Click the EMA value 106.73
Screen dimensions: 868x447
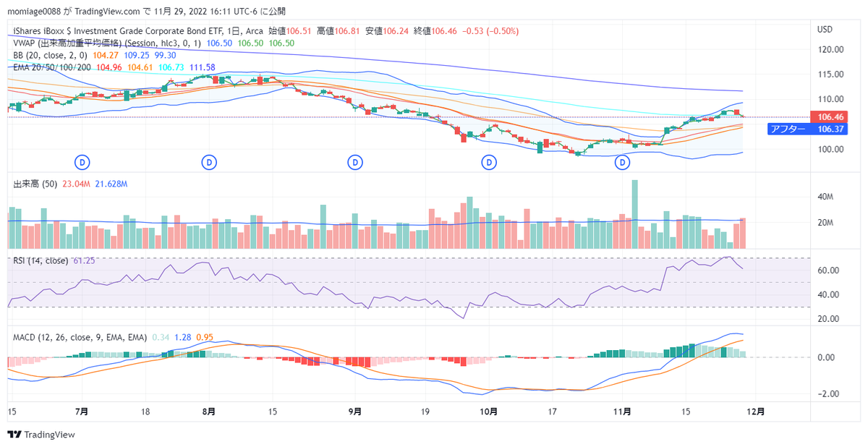(170, 67)
